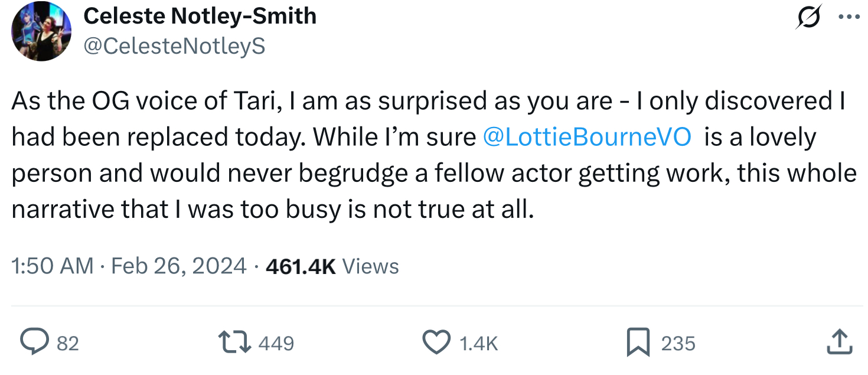Open the share upload-arrow icon

(840, 343)
